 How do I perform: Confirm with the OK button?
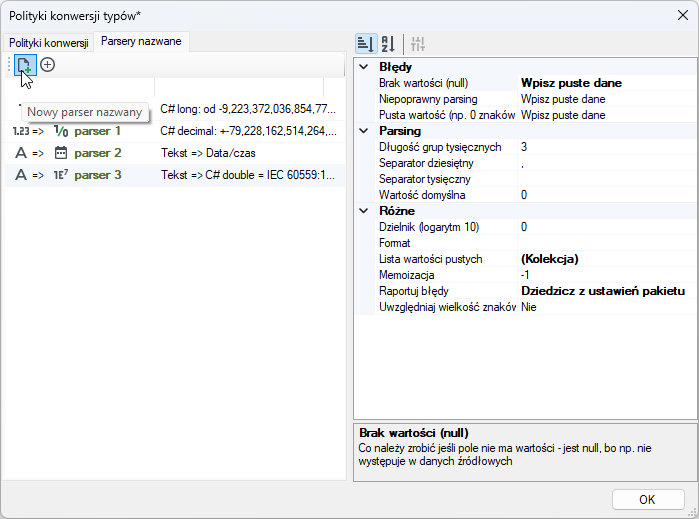tap(648, 499)
